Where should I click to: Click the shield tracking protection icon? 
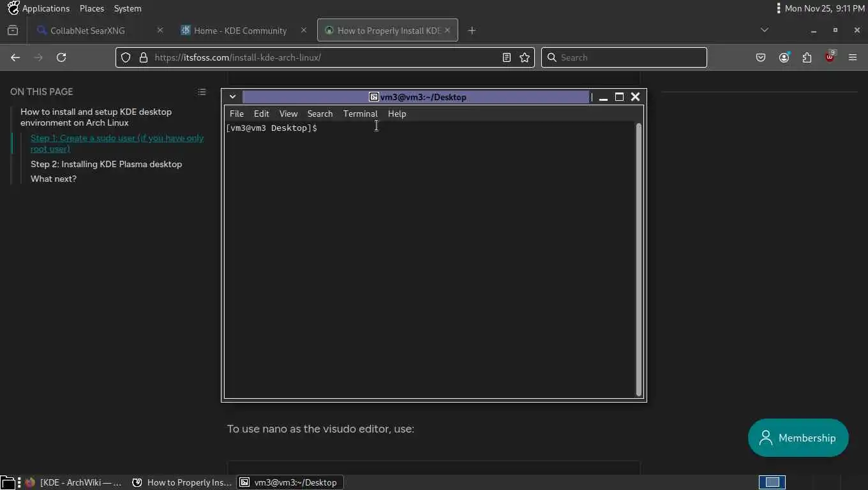click(126, 57)
